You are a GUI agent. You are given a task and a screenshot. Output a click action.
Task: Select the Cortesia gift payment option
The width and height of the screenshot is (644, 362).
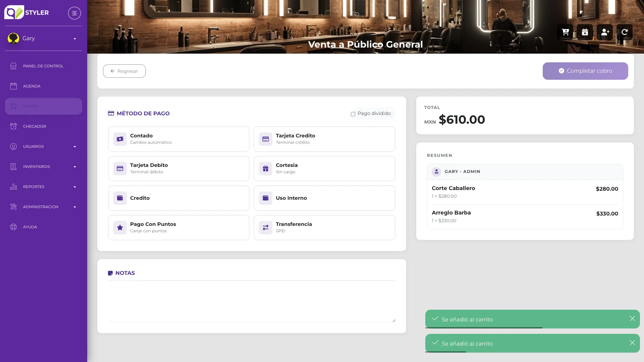tap(324, 169)
